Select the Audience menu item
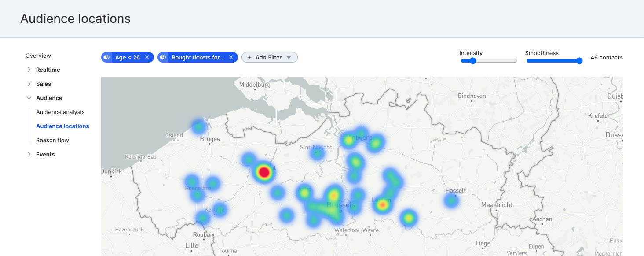 pyautogui.click(x=49, y=98)
